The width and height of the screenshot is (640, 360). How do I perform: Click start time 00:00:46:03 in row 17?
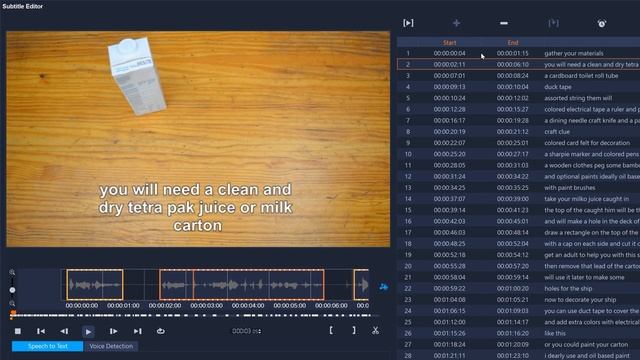tap(449, 232)
